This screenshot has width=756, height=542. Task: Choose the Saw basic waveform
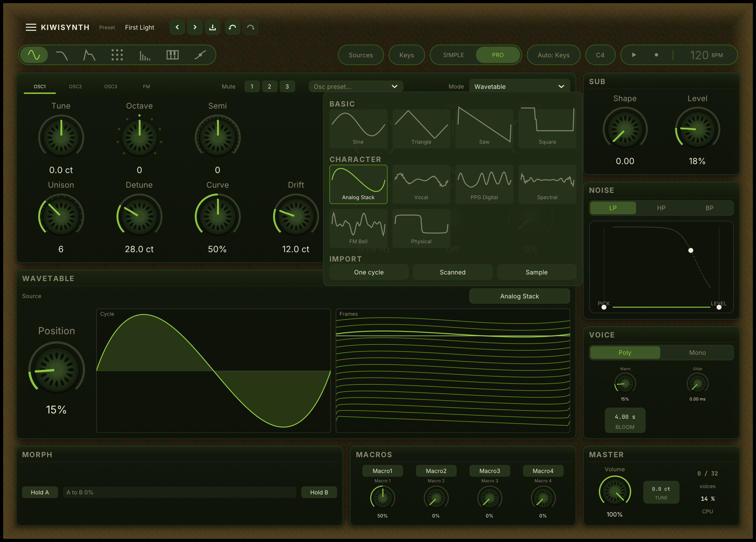pos(484,129)
